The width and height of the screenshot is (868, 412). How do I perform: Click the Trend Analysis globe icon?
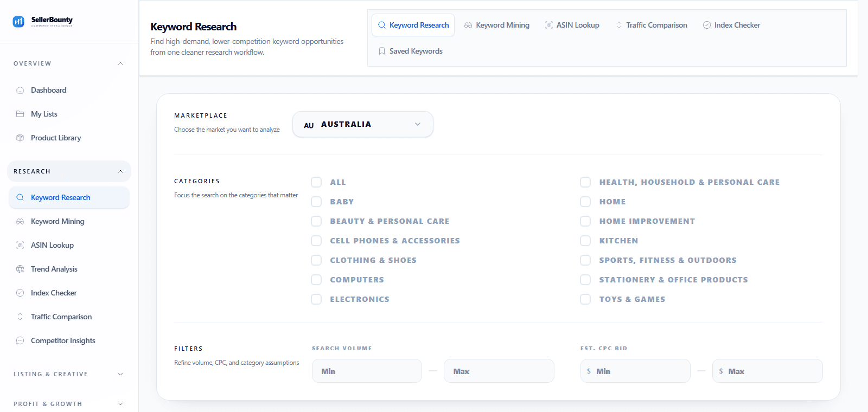20,269
